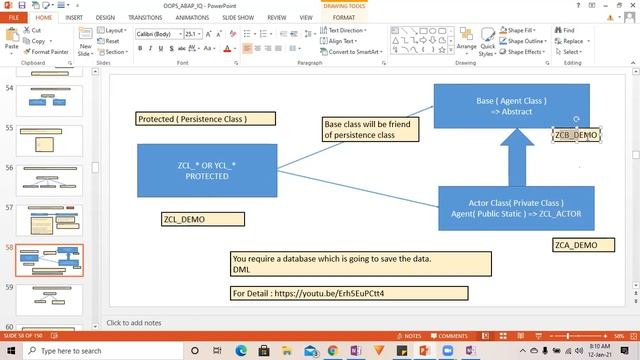This screenshot has width=640, height=360.
Task: Click 'Click to add notes' field
Action: (134, 322)
